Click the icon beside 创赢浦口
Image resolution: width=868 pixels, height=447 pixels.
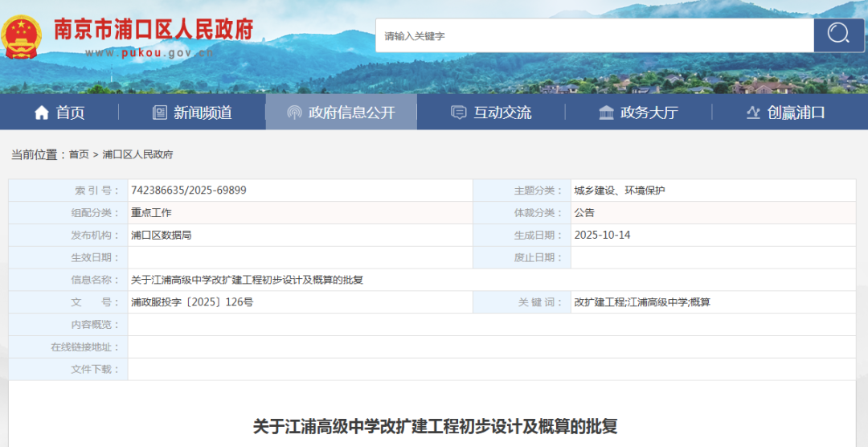click(753, 113)
